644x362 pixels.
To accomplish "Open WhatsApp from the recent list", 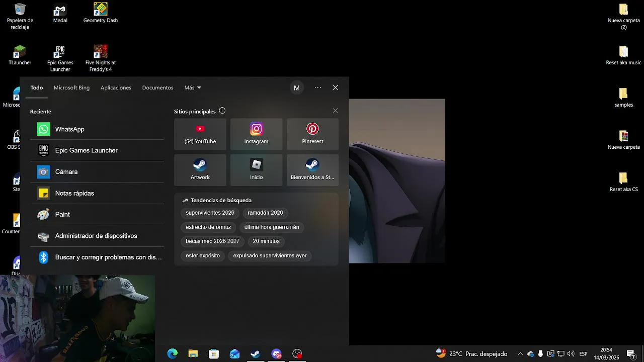I will pyautogui.click(x=97, y=129).
